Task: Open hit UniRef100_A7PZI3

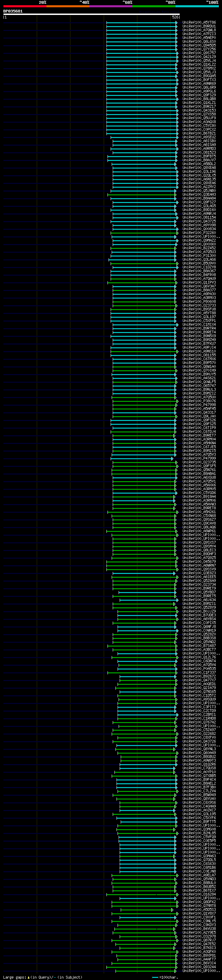Action: click(199, 34)
